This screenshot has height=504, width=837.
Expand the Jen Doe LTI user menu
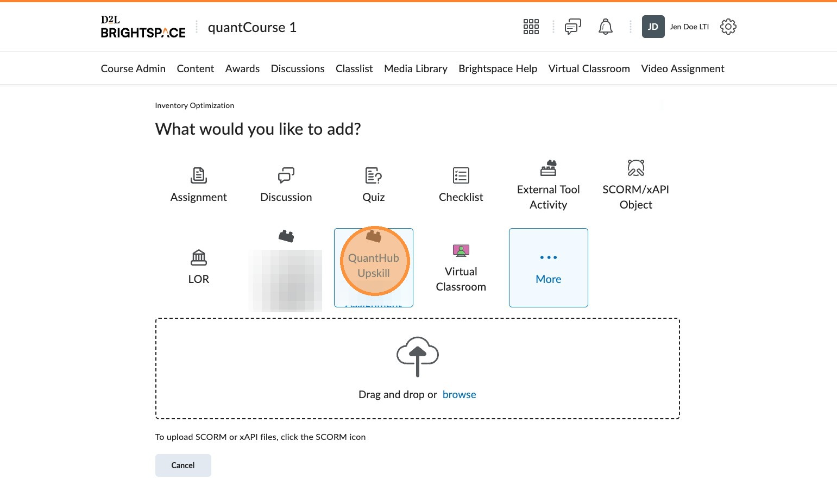click(676, 27)
